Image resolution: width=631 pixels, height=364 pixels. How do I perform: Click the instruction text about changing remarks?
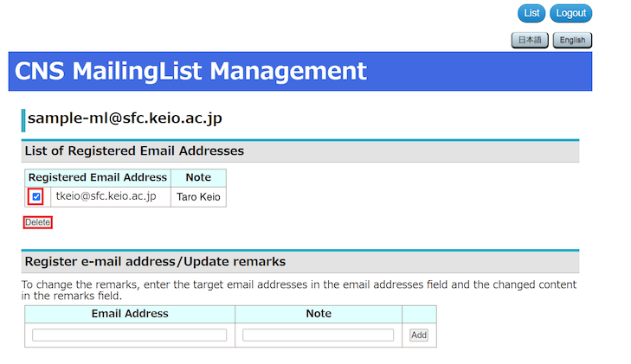point(299,290)
